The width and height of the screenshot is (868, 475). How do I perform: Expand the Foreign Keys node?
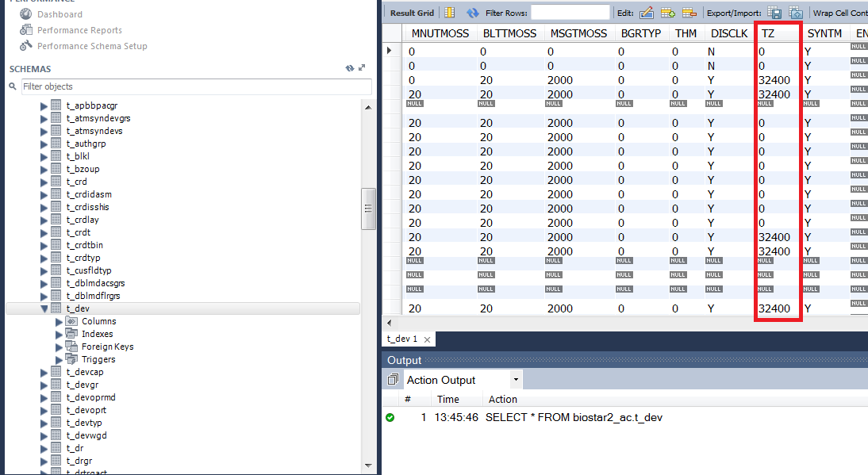(59, 347)
